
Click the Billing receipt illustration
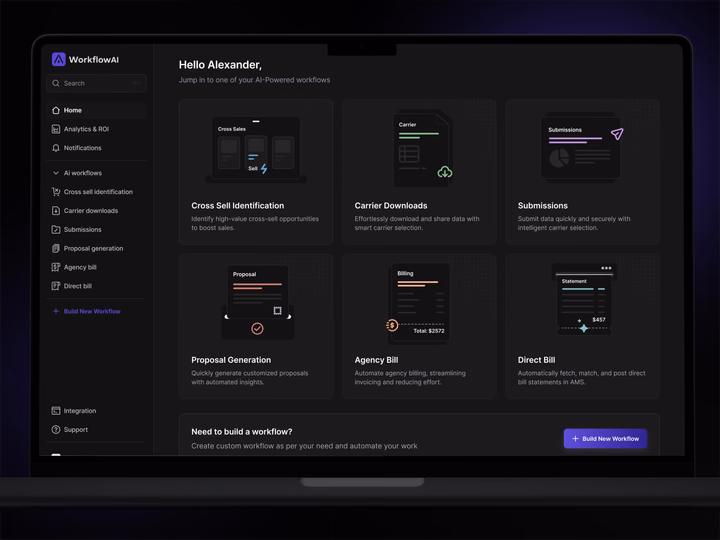coord(419,304)
